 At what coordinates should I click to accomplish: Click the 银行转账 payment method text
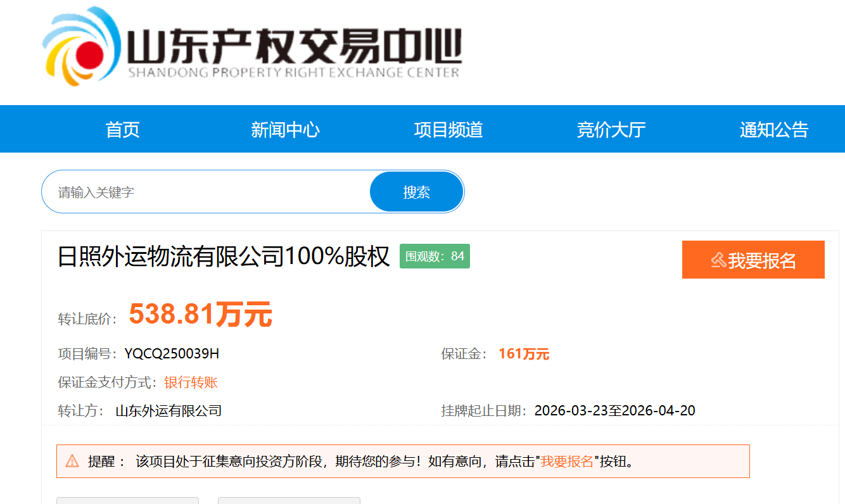(191, 382)
